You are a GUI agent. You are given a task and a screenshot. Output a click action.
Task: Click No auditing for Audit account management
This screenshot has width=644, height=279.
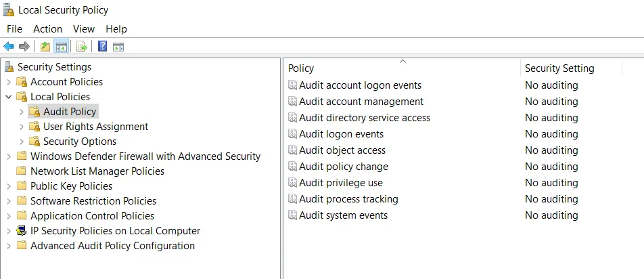(551, 102)
